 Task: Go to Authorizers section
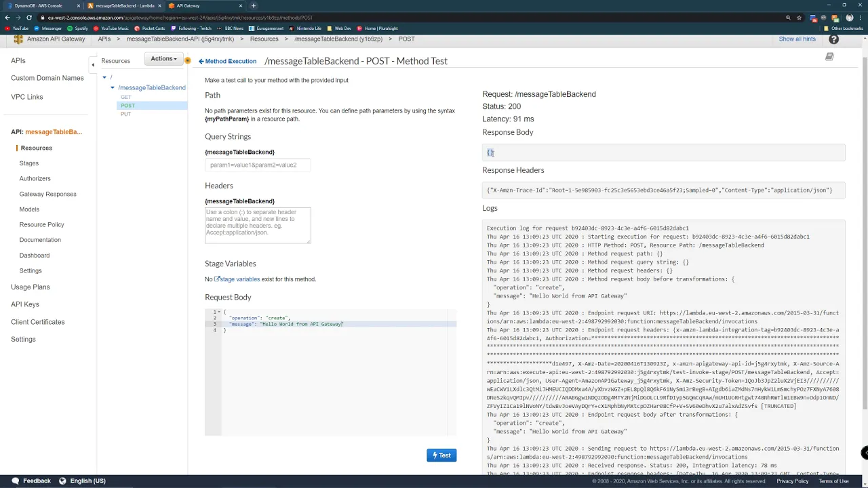(x=35, y=178)
